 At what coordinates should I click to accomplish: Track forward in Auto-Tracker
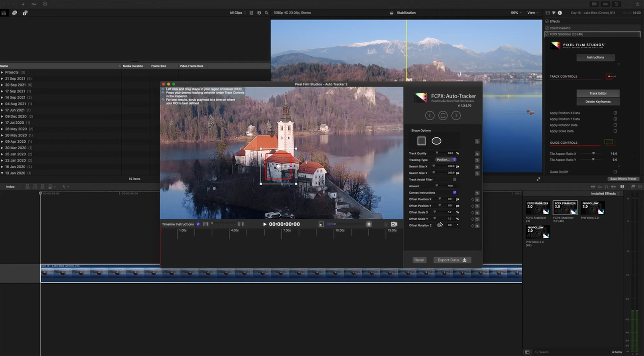pos(456,116)
